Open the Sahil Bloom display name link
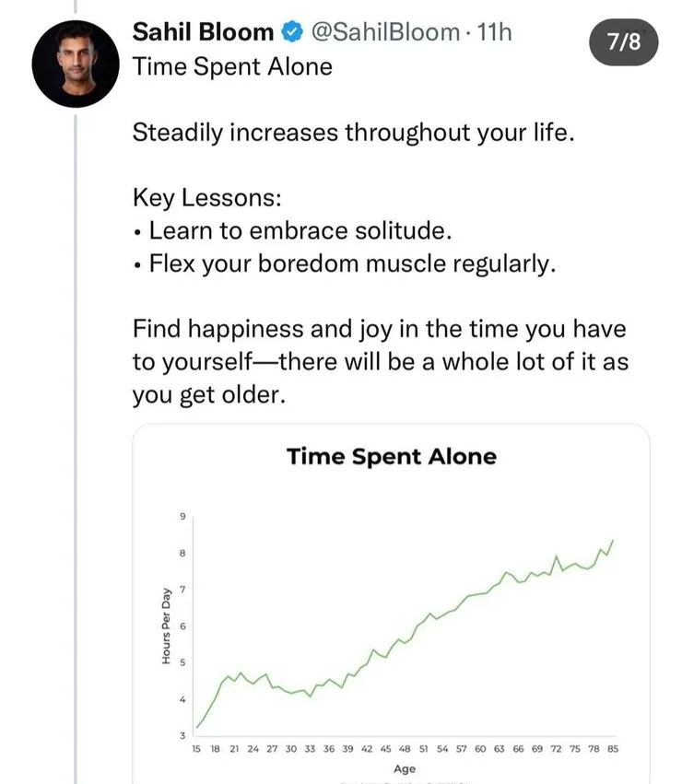This screenshot has height=784, width=682. pos(204,32)
